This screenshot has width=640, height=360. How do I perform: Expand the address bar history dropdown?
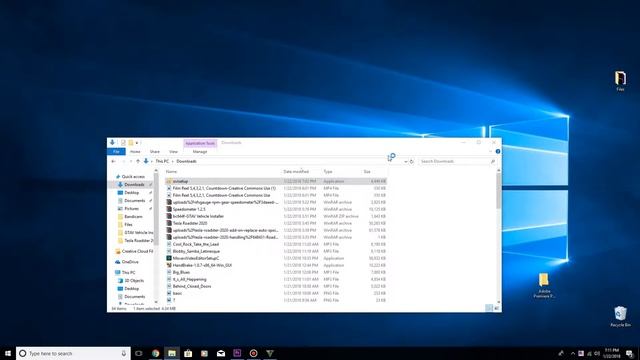[x=405, y=161]
